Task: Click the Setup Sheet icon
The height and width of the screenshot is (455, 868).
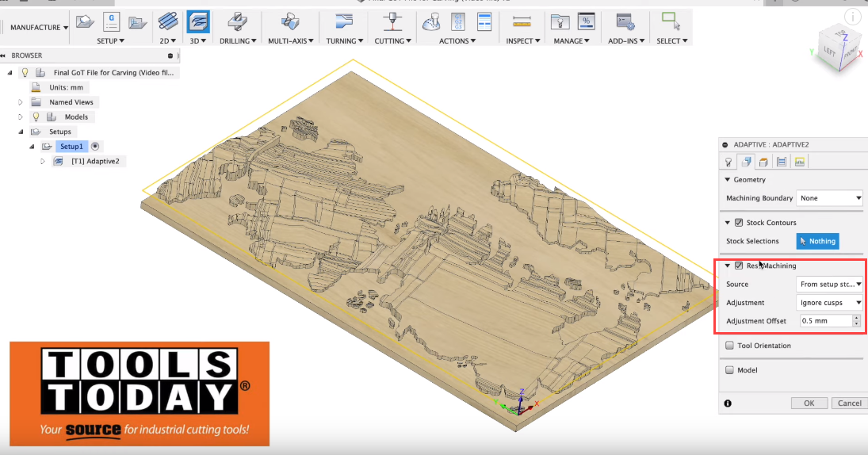Action: coord(484,22)
